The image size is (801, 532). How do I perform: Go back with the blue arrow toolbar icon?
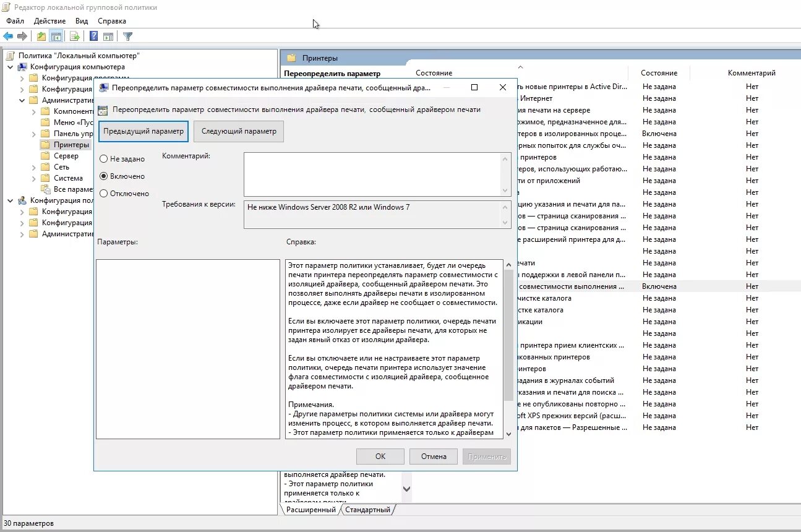point(8,36)
